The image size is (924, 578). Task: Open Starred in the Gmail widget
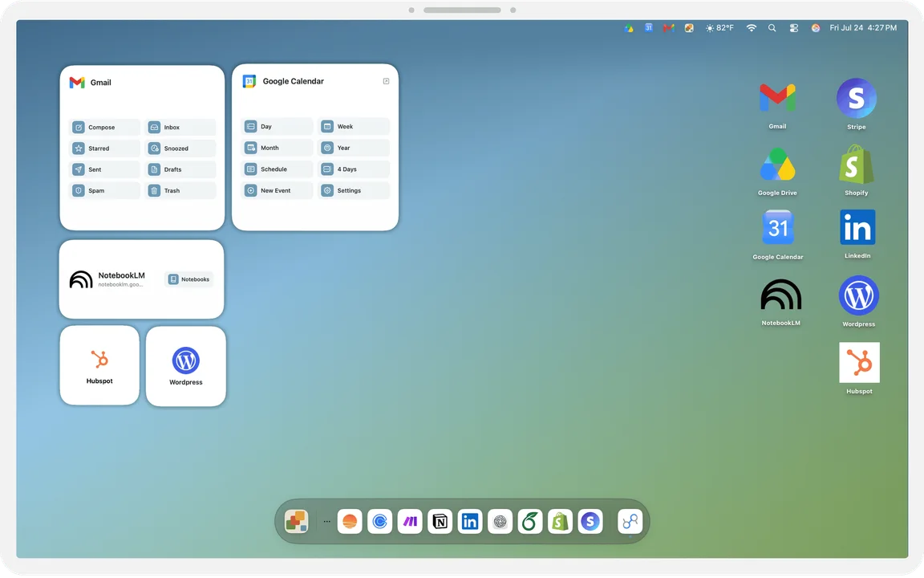pyautogui.click(x=105, y=149)
